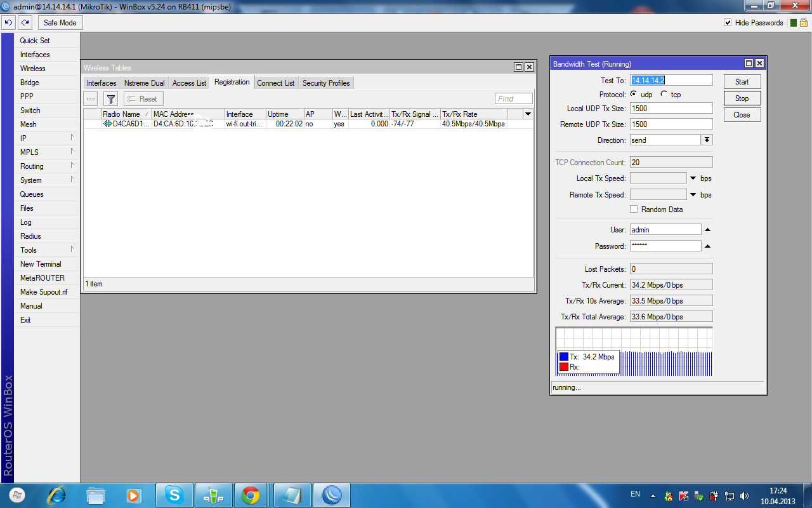The width and height of the screenshot is (812, 508).
Task: Click the Safe Mode button
Action: click(x=60, y=23)
